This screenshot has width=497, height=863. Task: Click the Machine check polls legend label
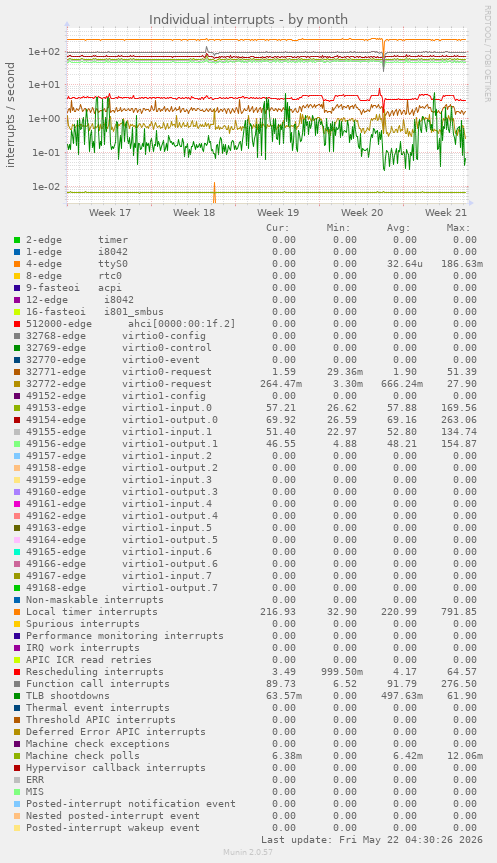(83, 756)
